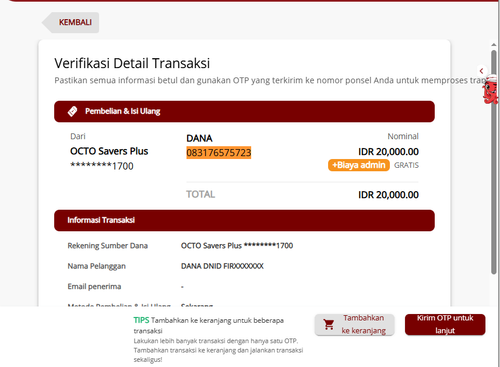
Task: Click the Nama Pelanggan label
Action: click(x=97, y=266)
